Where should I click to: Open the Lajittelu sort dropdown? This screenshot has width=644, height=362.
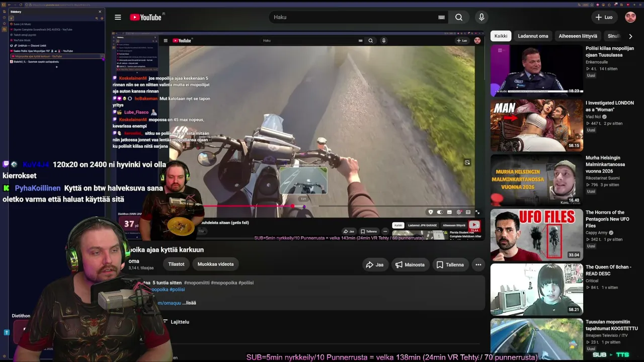(176, 322)
